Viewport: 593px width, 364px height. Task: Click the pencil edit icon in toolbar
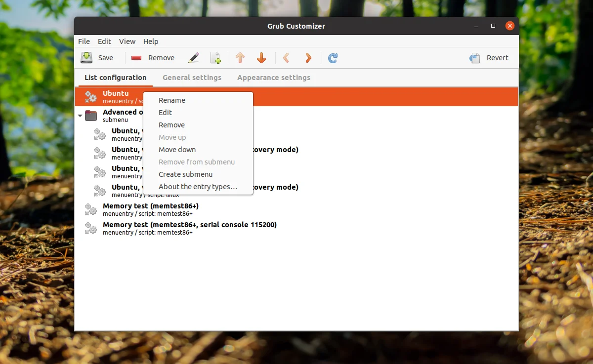(x=194, y=58)
